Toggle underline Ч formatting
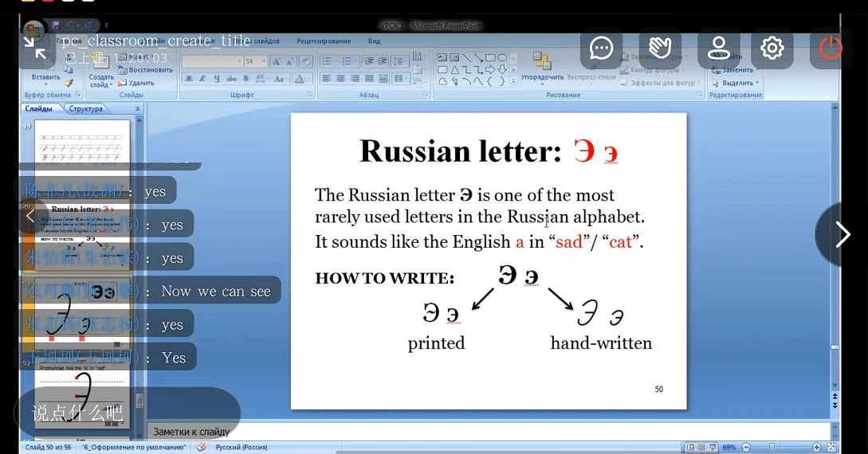Viewport: 868px width, 454px height. click(x=217, y=79)
